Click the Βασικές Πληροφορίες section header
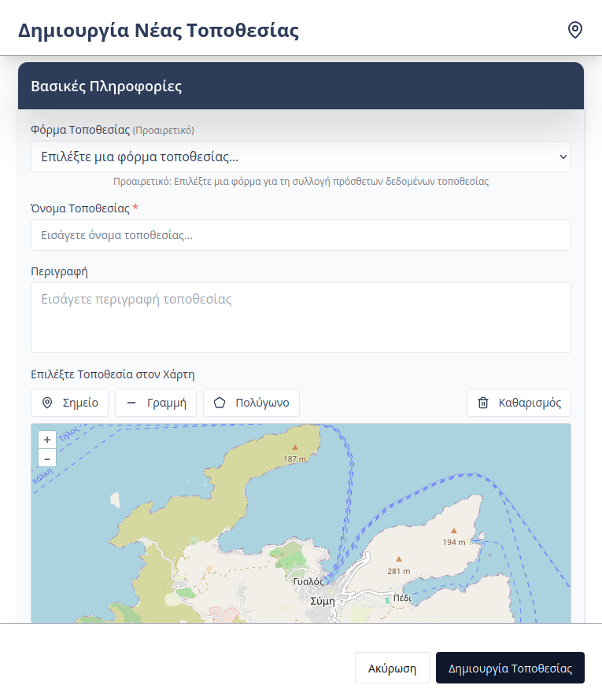 [x=106, y=87]
